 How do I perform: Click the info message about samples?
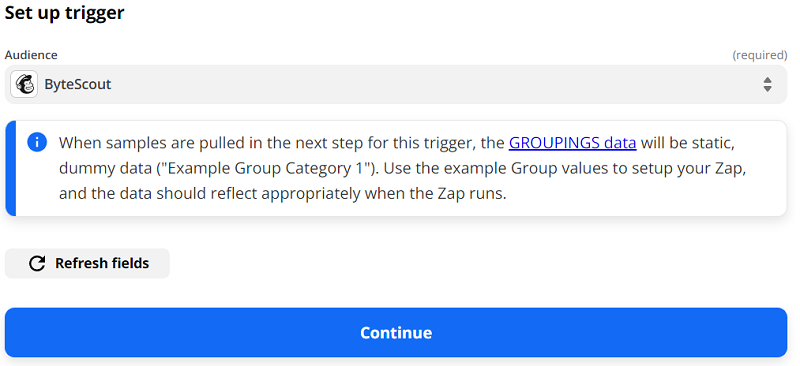pyautogui.click(x=402, y=168)
